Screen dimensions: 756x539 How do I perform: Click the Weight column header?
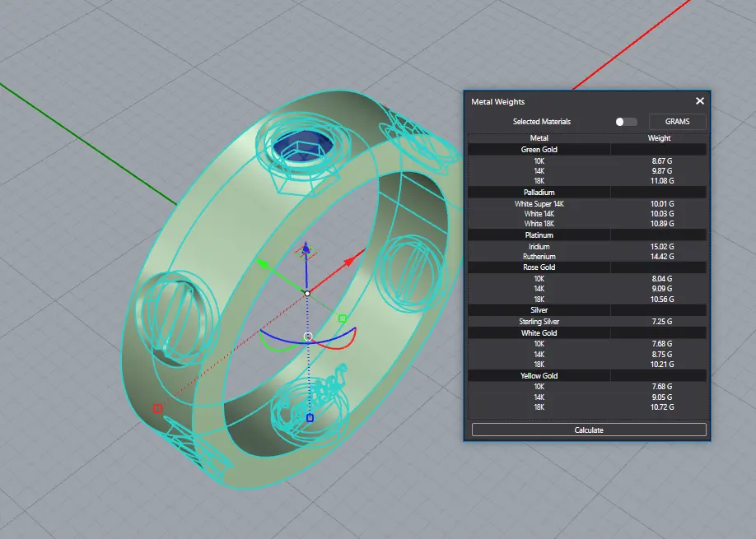[659, 138]
